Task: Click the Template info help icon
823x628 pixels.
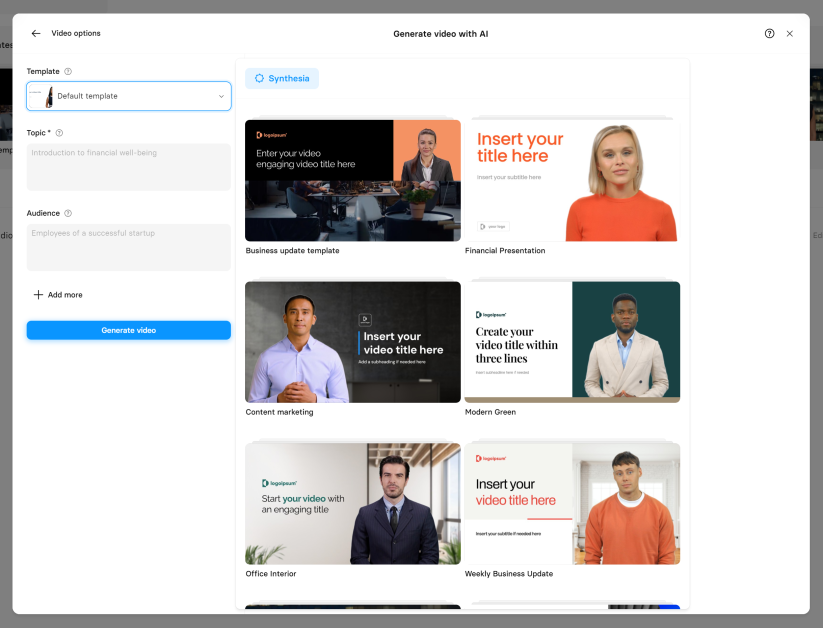Action: point(68,72)
